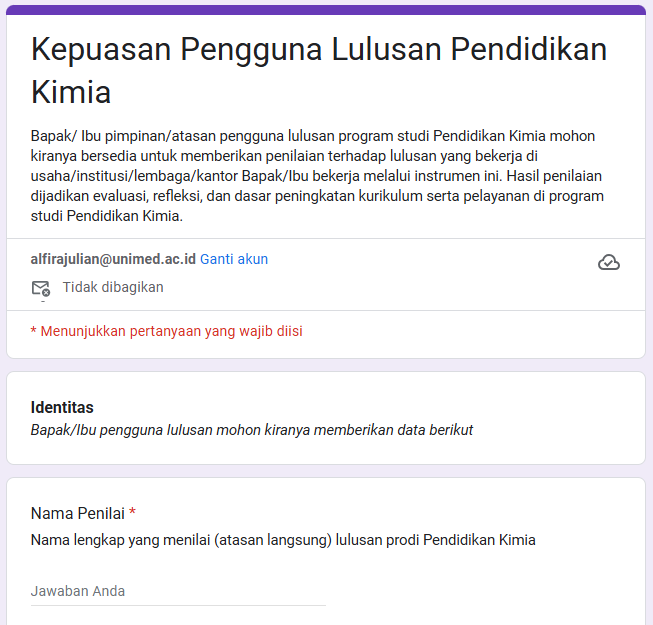This screenshot has height=625, width=653.
Task: Click the Identitas section heading
Action: click(62, 407)
